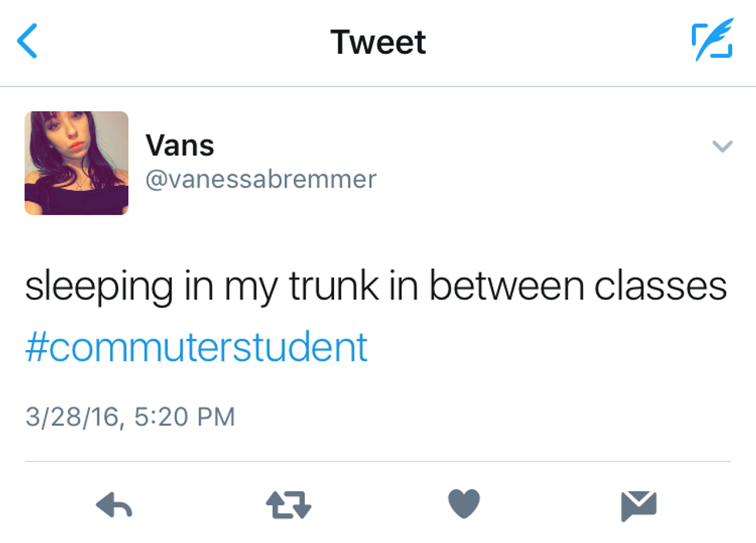Visit the @vanessabremmer handle

[x=261, y=179]
